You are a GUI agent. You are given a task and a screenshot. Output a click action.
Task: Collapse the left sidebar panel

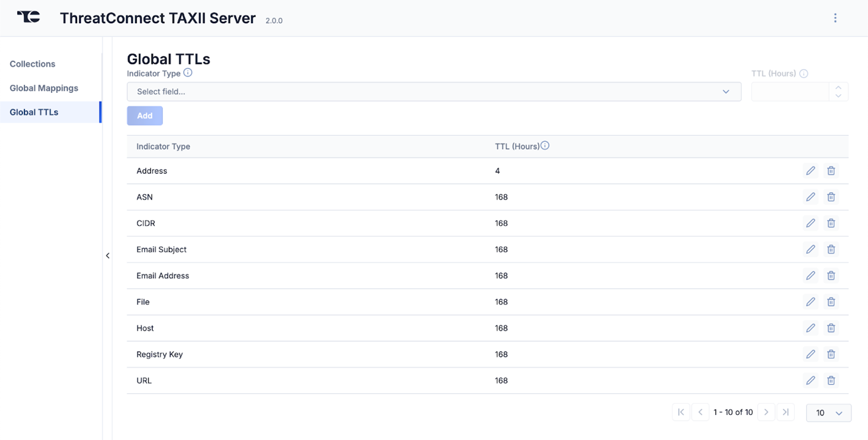coord(107,256)
